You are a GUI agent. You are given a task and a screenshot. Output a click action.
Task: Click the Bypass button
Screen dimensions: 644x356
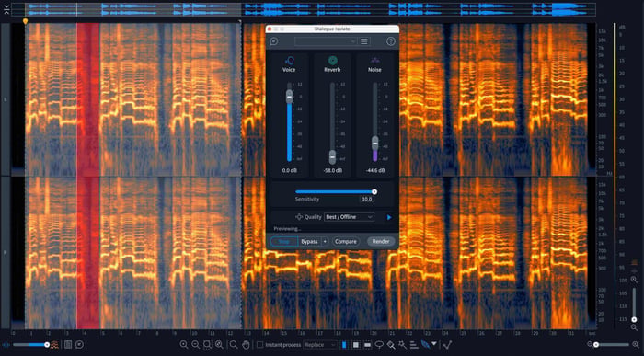tap(309, 241)
